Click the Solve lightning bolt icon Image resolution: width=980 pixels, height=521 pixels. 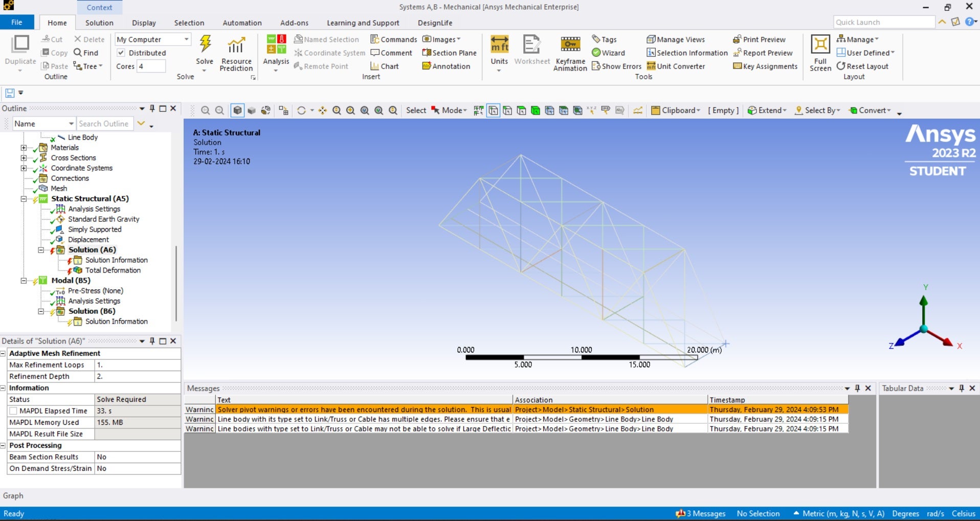(x=205, y=45)
